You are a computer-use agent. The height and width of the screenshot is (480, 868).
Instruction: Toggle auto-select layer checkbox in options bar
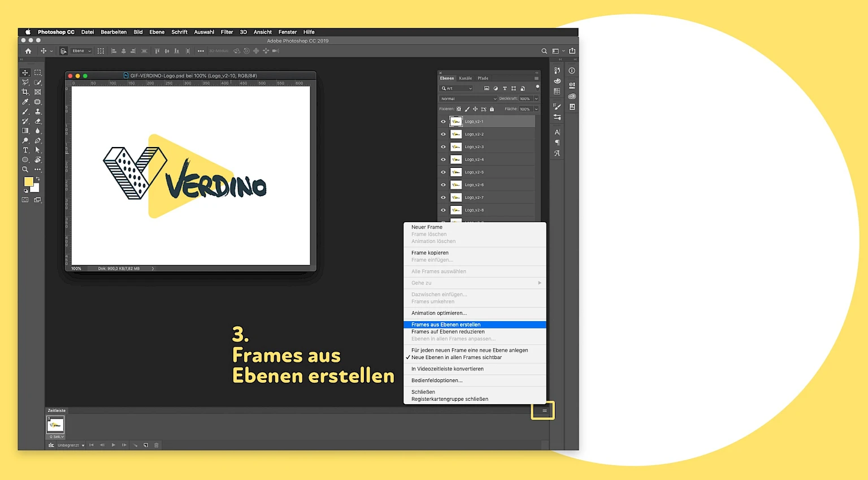pos(63,51)
